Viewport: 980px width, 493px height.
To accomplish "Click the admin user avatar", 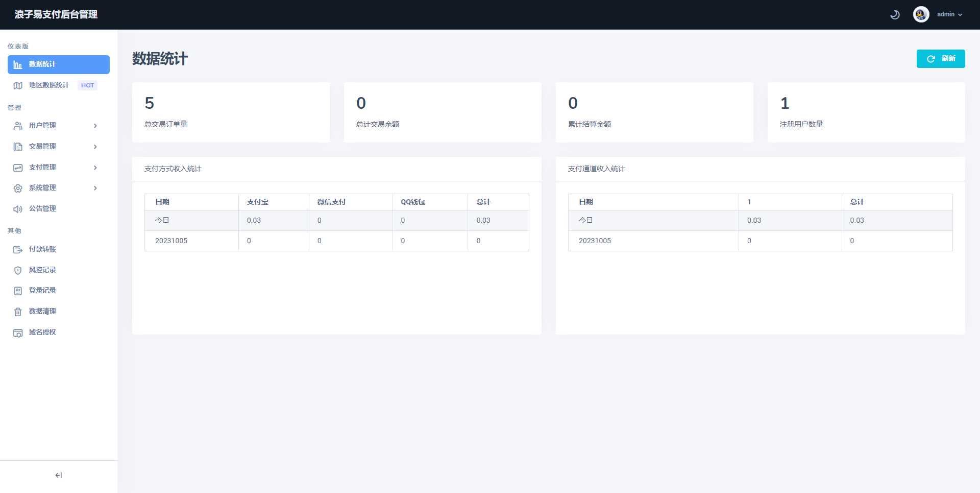I will (x=921, y=14).
